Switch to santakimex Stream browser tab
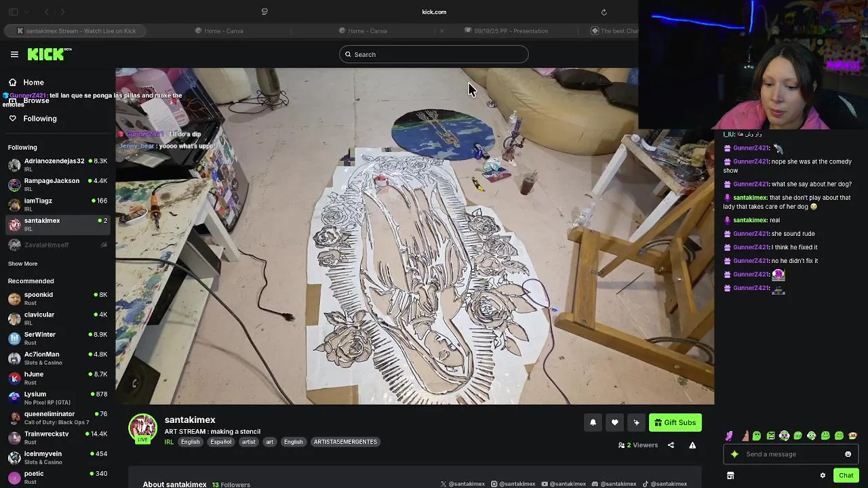The width and height of the screenshot is (868, 488). pyautogui.click(x=77, y=30)
